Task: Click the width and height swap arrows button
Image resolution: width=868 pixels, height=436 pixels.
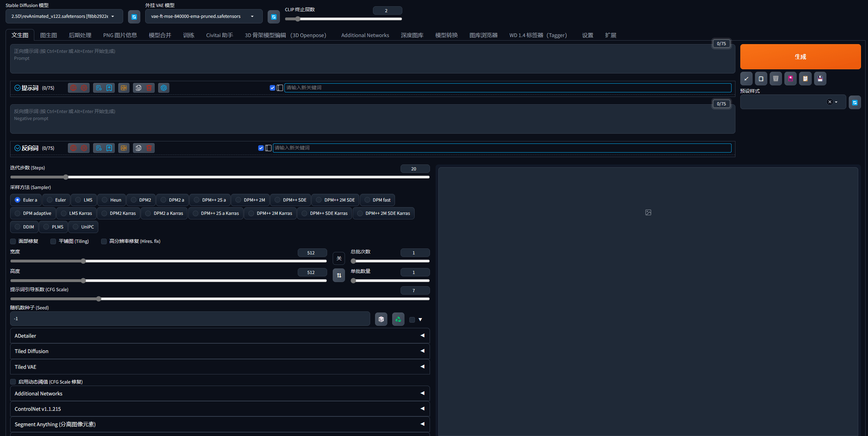Action: 339,275
